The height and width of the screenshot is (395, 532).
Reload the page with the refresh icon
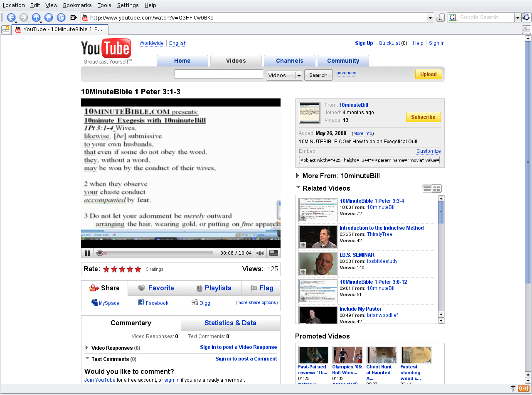pyautogui.click(x=61, y=17)
